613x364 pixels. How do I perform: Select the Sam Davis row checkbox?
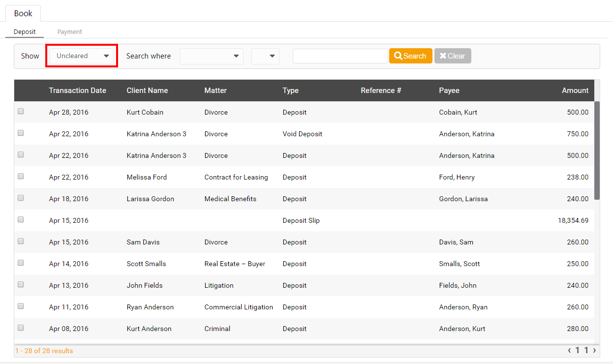(x=21, y=241)
